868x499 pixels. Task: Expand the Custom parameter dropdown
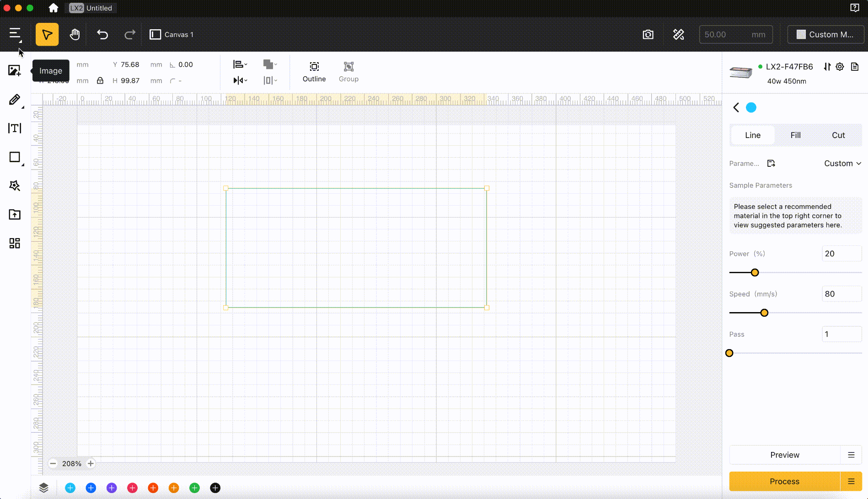pos(842,163)
